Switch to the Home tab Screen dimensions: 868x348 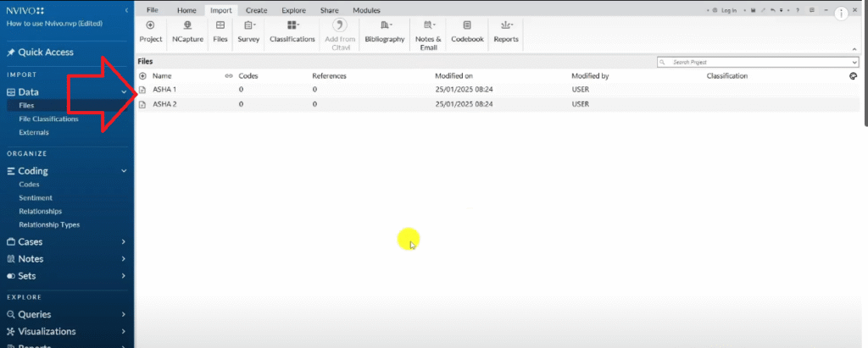(186, 10)
